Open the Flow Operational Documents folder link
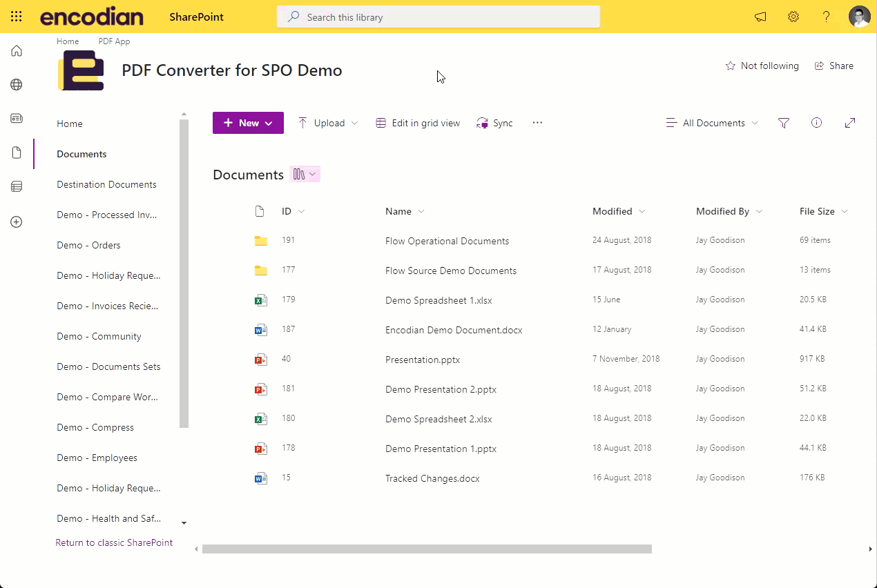Image resolution: width=877 pixels, height=588 pixels. point(447,241)
